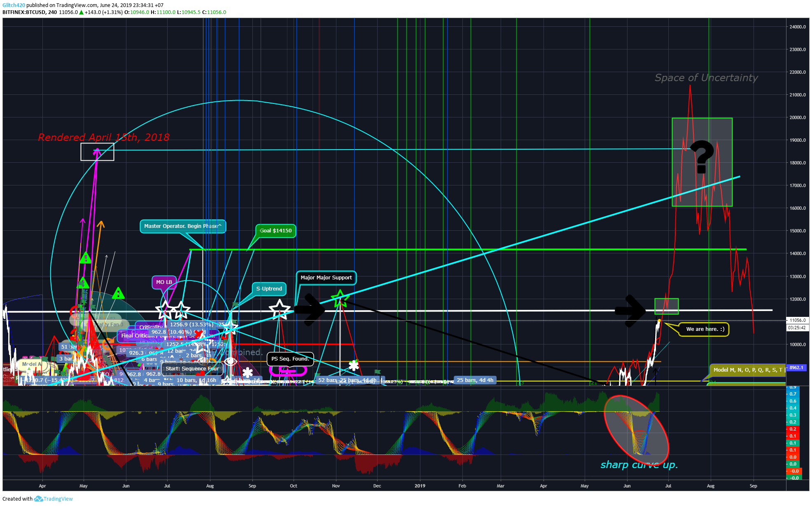Open the TradingView link in the footer
Image resolution: width=812 pixels, height=506 pixels.
tap(58, 499)
